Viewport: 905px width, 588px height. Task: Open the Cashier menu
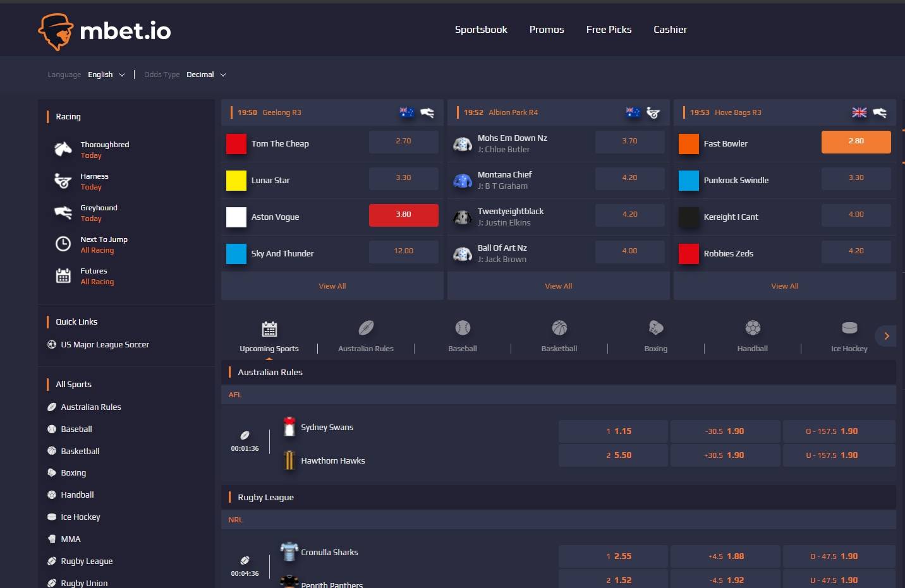pos(670,30)
